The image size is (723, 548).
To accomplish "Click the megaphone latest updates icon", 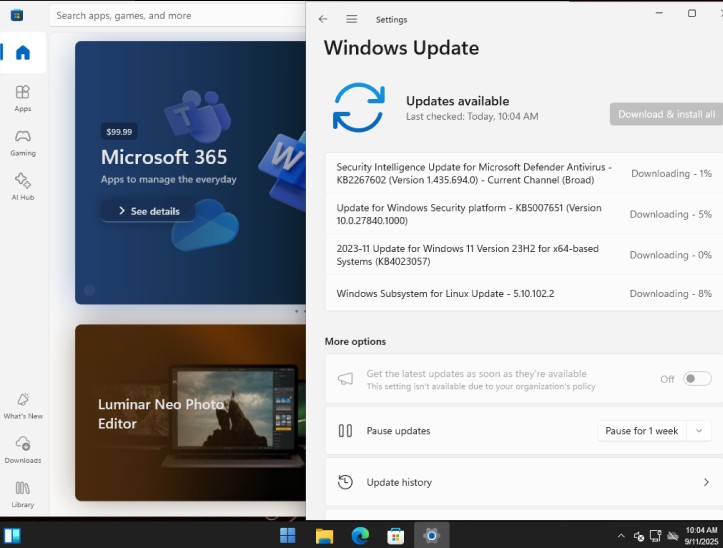I will 345,379.
